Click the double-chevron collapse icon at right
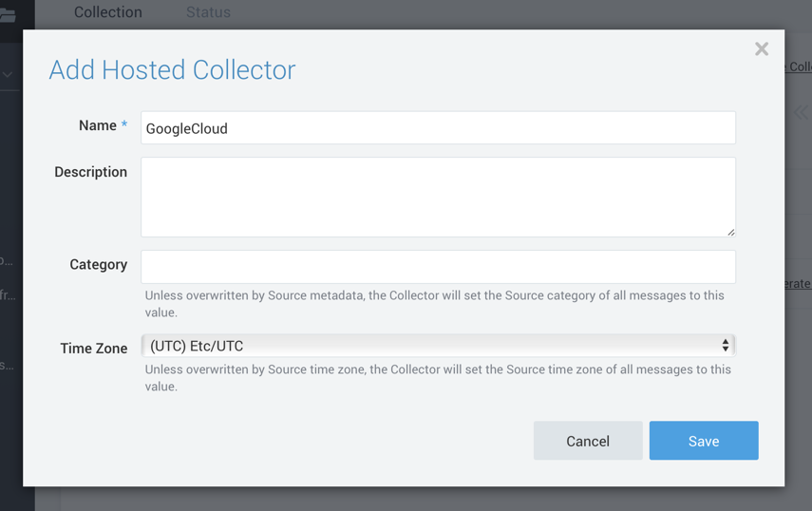Image resolution: width=812 pixels, height=511 pixels. coord(802,113)
